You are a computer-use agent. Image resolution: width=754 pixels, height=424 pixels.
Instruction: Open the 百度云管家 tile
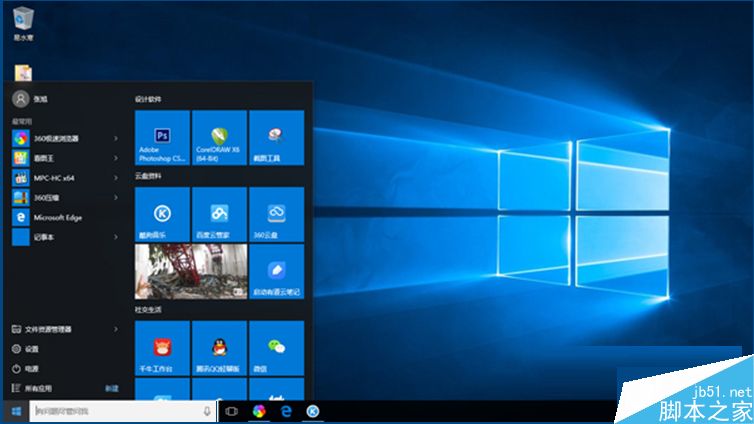(219, 213)
